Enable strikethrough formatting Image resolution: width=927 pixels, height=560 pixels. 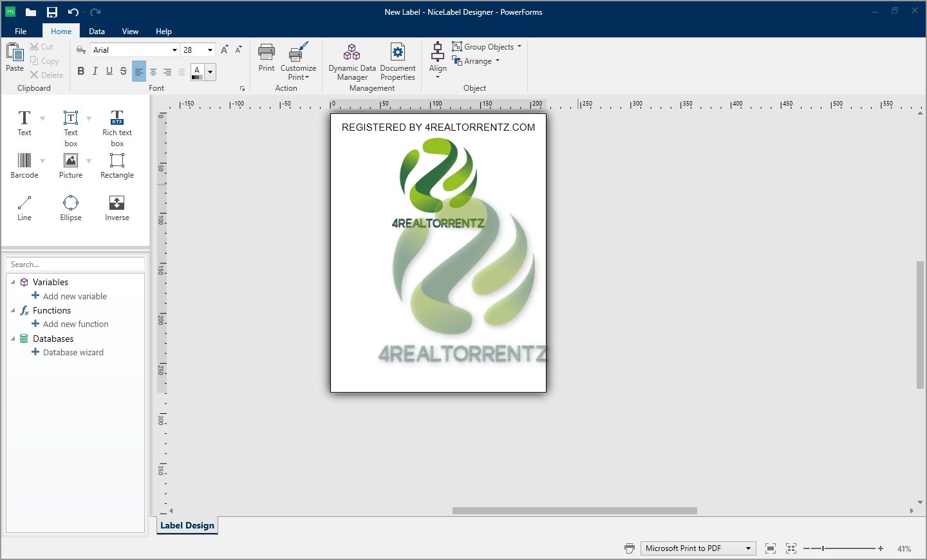pyautogui.click(x=123, y=71)
